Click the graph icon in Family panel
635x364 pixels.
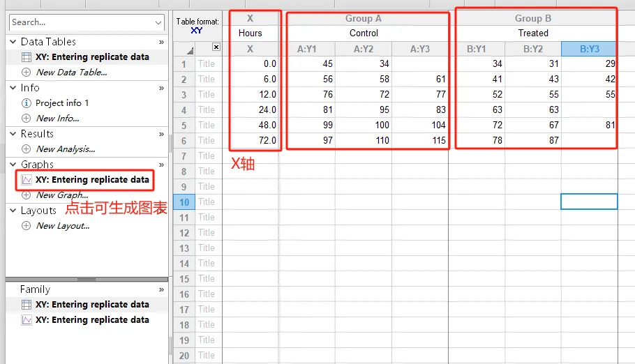pyautogui.click(x=27, y=320)
